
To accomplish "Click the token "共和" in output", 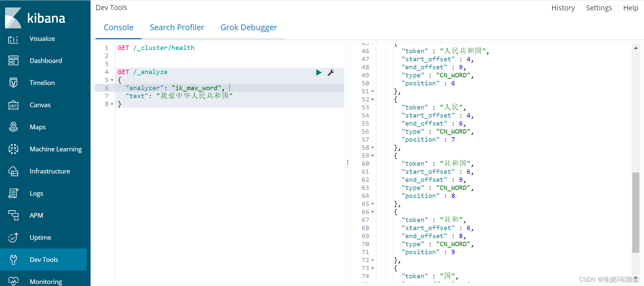I will (451, 220).
